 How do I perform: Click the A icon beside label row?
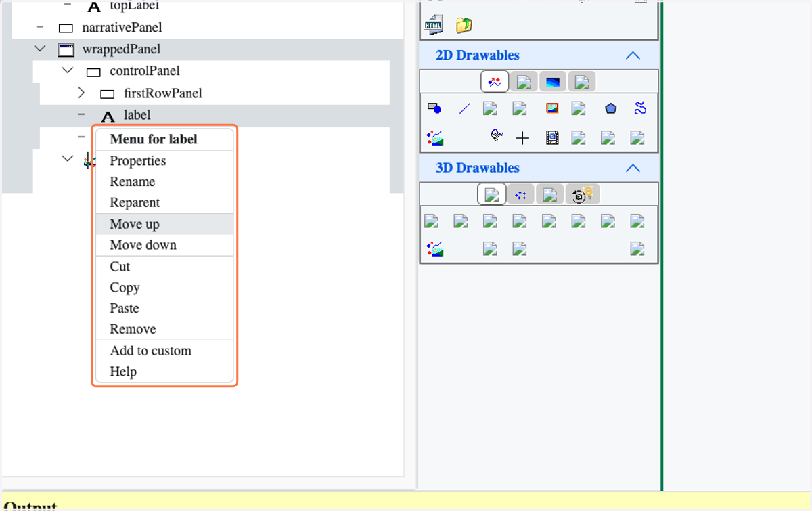point(108,116)
